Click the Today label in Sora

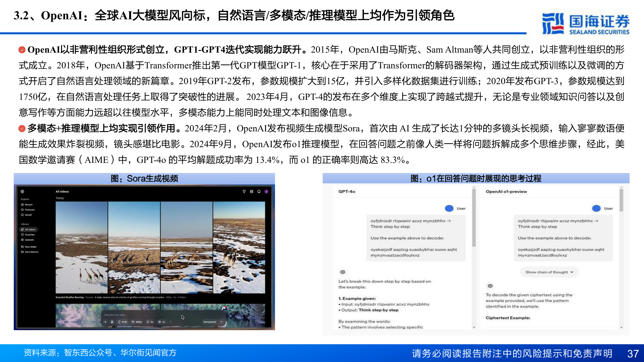(x=60, y=198)
